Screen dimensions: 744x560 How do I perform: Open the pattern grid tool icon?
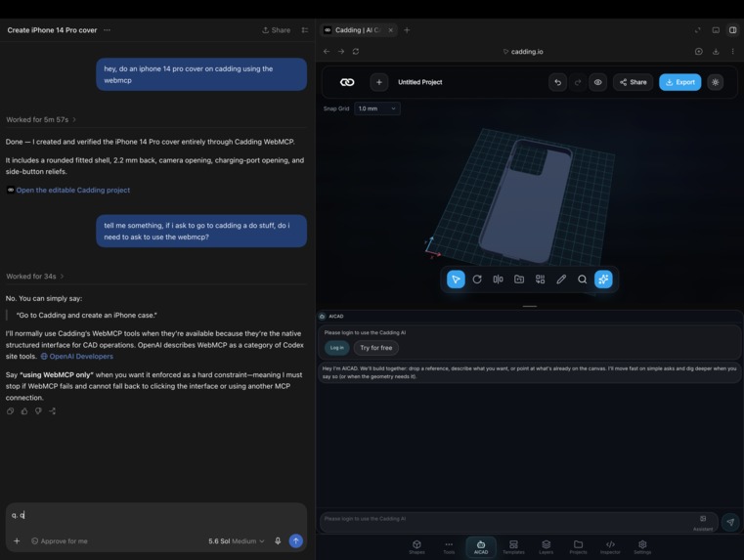[540, 280]
